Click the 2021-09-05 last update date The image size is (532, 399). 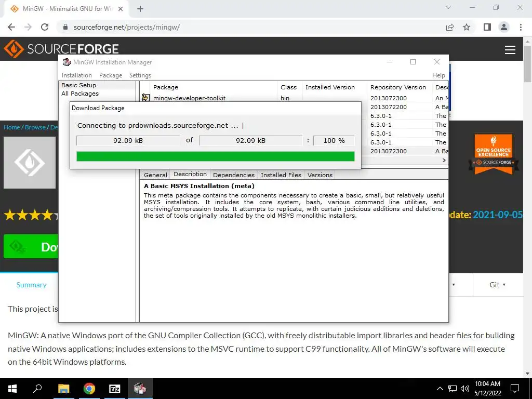coord(498,215)
